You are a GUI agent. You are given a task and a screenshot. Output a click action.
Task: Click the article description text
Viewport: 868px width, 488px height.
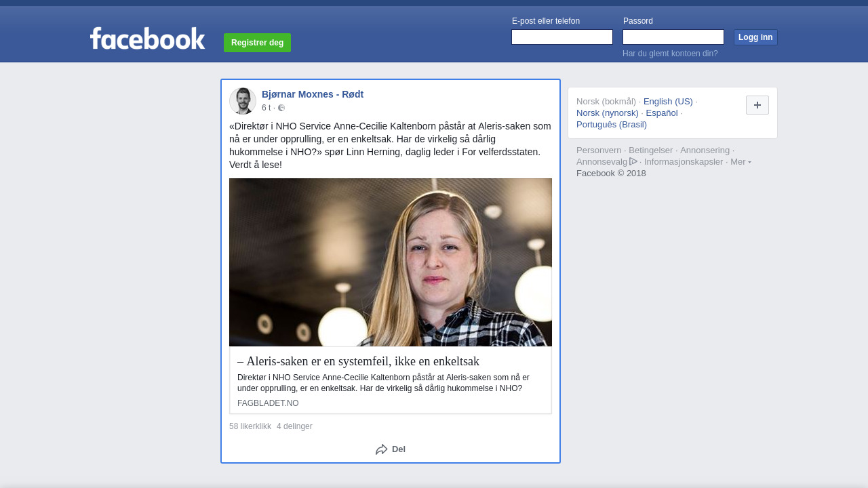pos(383,383)
